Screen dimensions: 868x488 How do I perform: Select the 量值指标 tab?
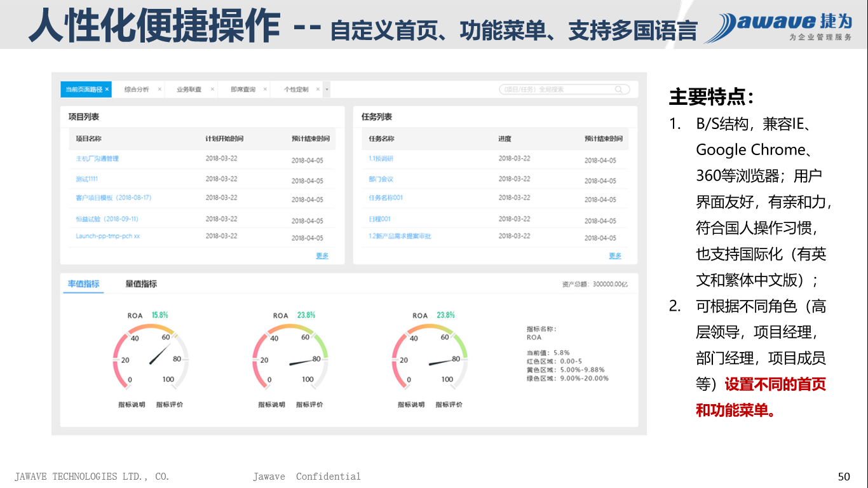[141, 284]
